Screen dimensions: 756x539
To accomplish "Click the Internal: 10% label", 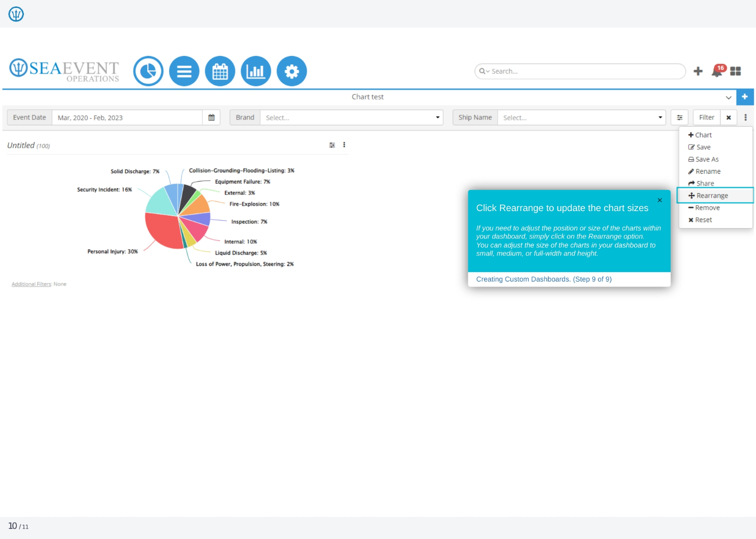I will (x=241, y=242).
